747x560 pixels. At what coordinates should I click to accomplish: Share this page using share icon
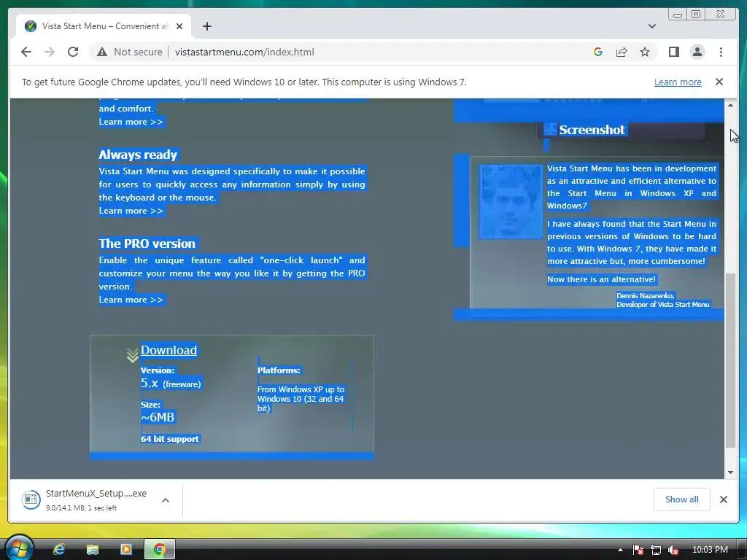click(622, 52)
